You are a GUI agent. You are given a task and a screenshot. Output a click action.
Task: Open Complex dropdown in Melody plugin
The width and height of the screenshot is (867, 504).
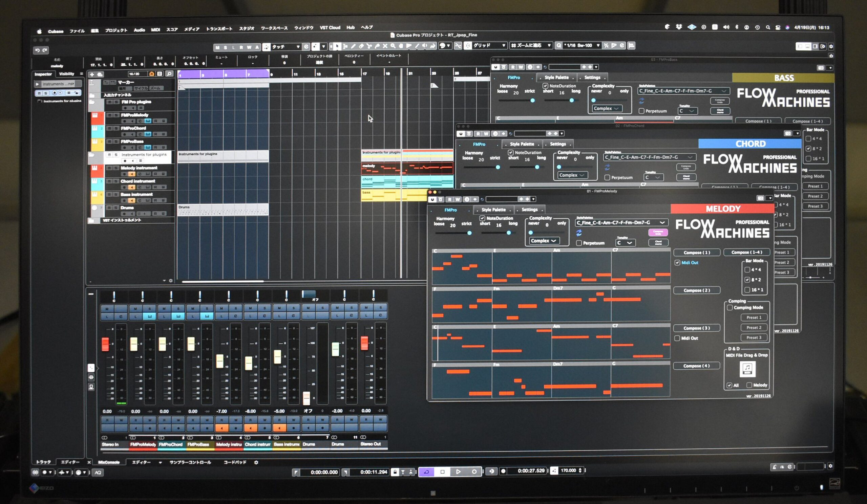(544, 241)
